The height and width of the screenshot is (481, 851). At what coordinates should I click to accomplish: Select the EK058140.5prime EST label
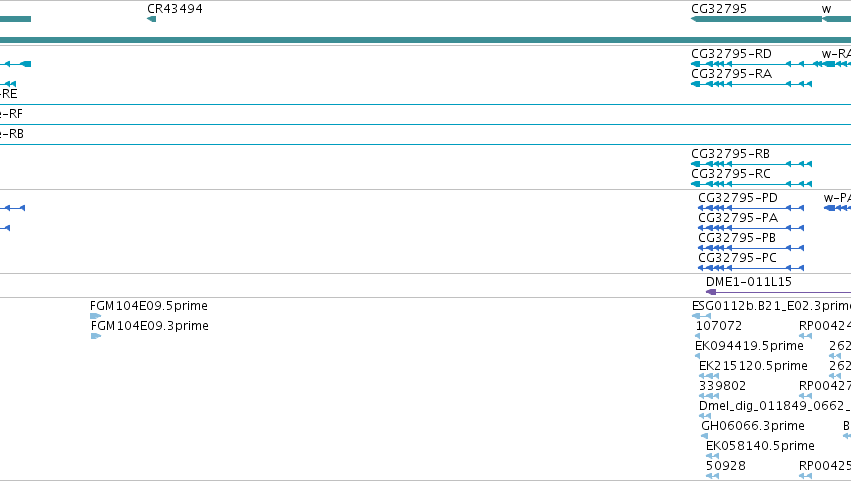[760, 446]
